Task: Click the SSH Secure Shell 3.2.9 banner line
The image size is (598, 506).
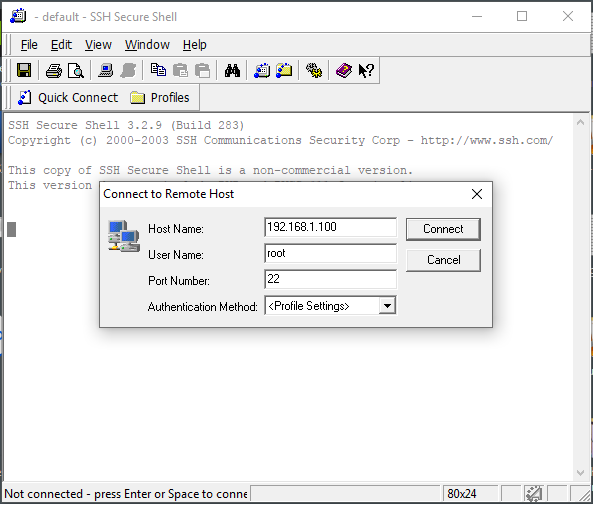Action: [x=126, y=125]
